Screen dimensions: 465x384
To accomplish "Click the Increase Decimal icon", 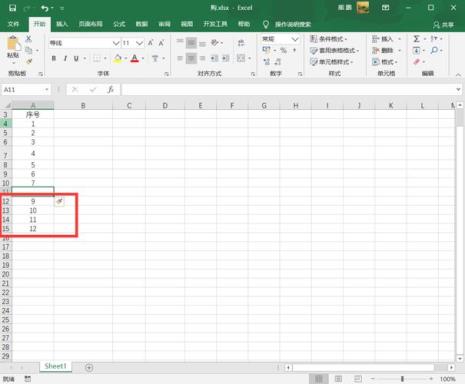I will 267,61.
